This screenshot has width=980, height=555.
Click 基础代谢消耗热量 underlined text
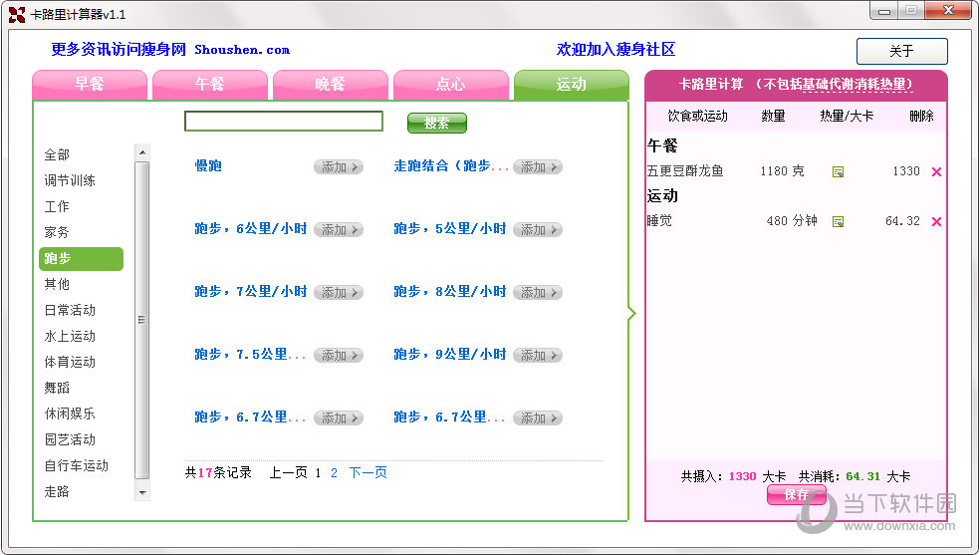857,85
